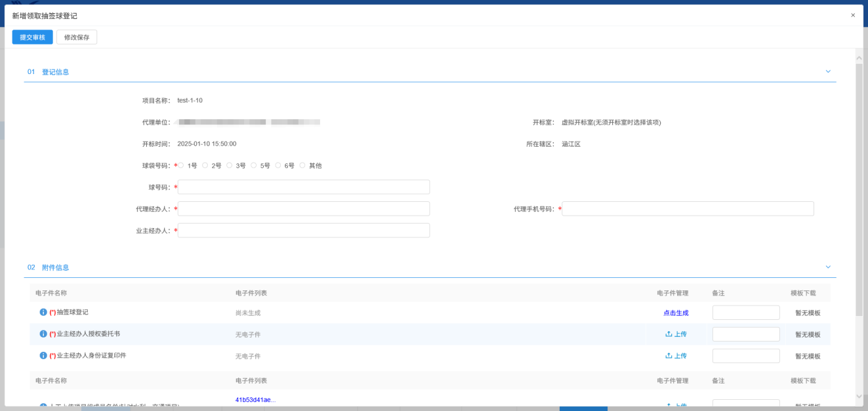The height and width of the screenshot is (411, 868).
Task: Choose 其他 for ball bag number
Action: 302,166
